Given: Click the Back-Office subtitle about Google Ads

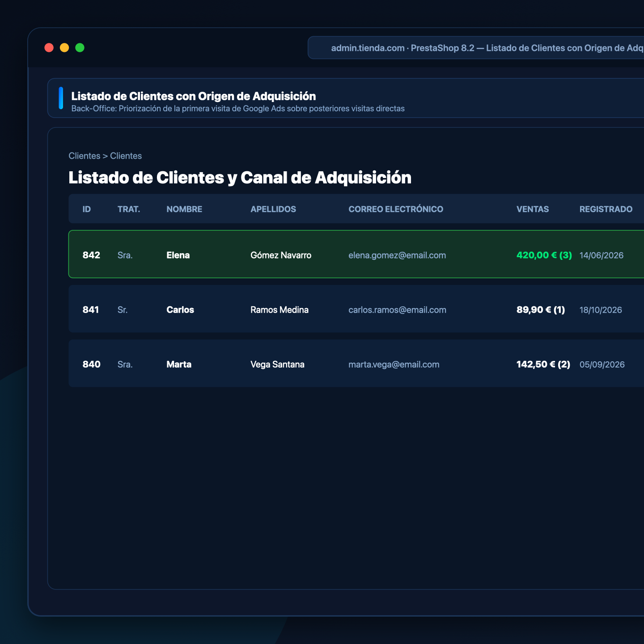Looking at the screenshot, I should pyautogui.click(x=238, y=109).
